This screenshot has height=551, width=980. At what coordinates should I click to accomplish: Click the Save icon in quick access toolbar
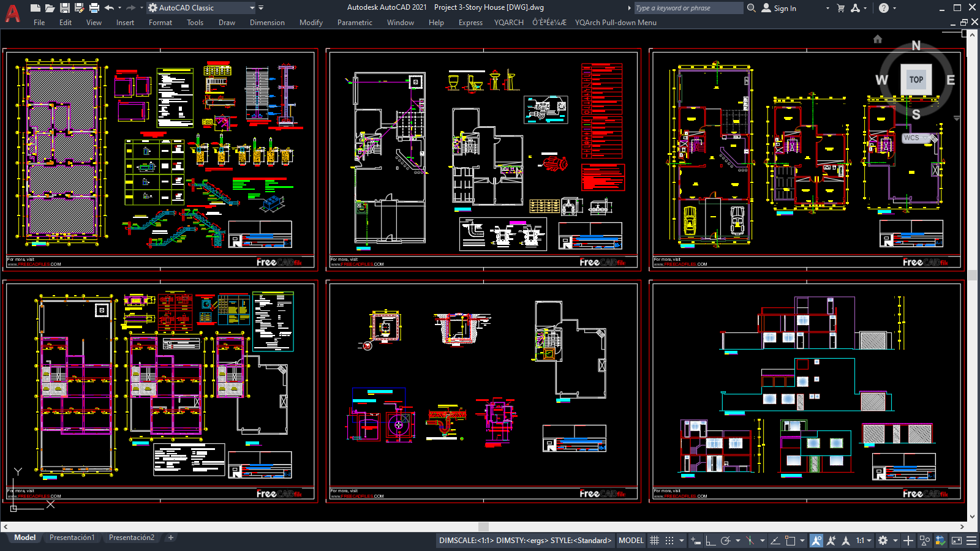[x=64, y=8]
